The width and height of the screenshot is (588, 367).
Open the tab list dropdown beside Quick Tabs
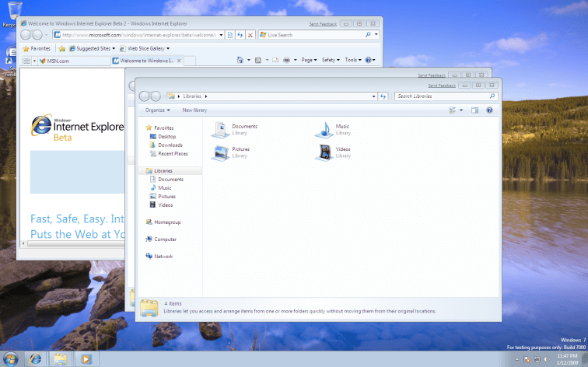click(34, 61)
